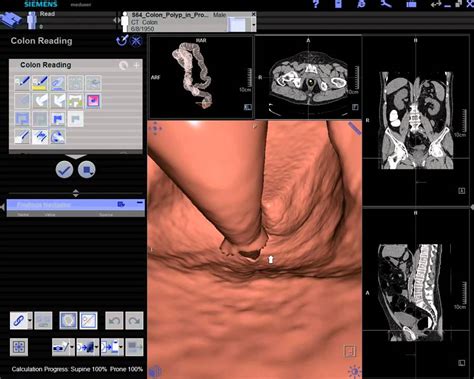474x379 pixels.
Task: Select the pink polyp view tool
Action: pyautogui.click(x=93, y=101)
